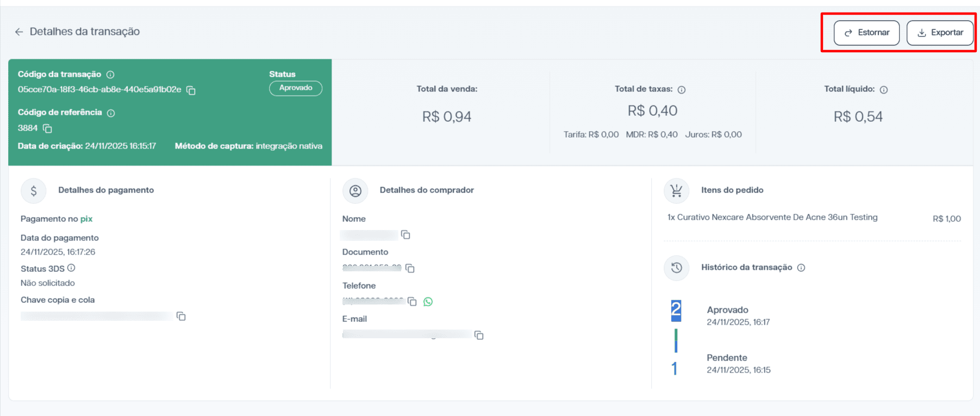This screenshot has width=980, height=416.
Task: Click Método de captura: integração nativa
Action: (248, 146)
